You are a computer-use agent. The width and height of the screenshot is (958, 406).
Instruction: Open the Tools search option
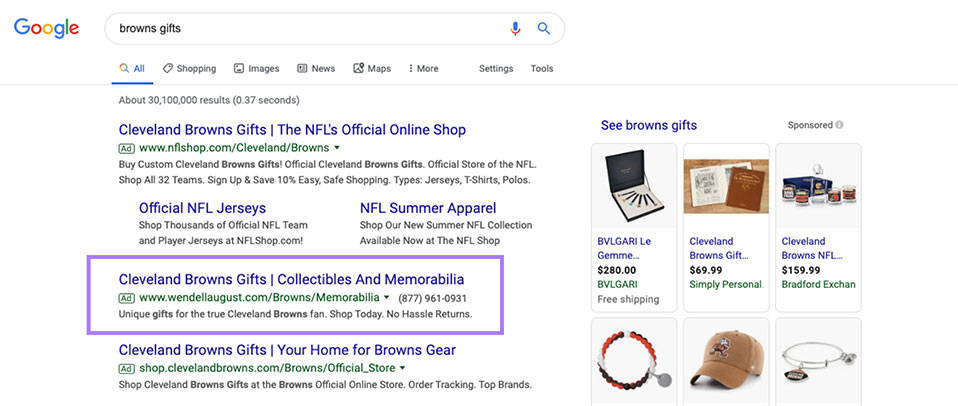tap(542, 69)
